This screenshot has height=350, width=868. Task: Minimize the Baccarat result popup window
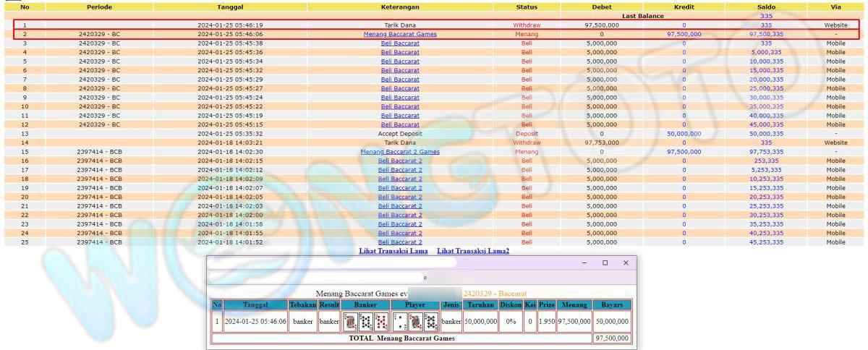pyautogui.click(x=584, y=263)
